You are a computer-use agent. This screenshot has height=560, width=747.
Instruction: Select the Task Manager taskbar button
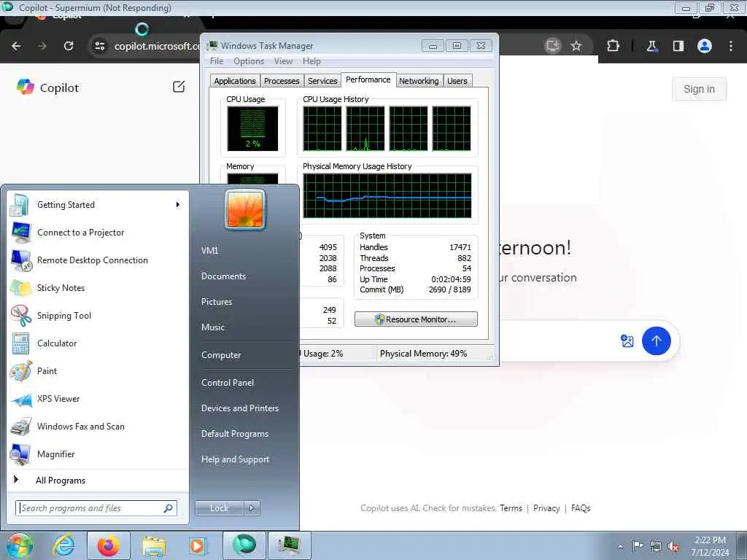pos(289,545)
